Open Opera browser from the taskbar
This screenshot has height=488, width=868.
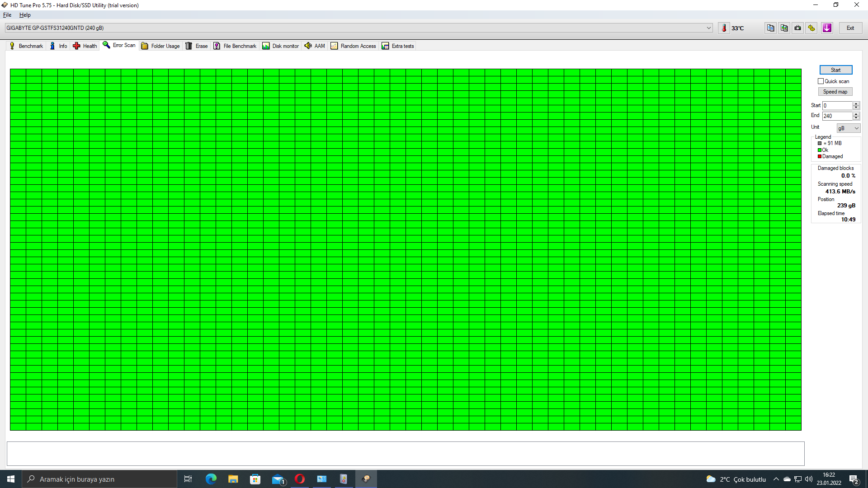pyautogui.click(x=300, y=479)
